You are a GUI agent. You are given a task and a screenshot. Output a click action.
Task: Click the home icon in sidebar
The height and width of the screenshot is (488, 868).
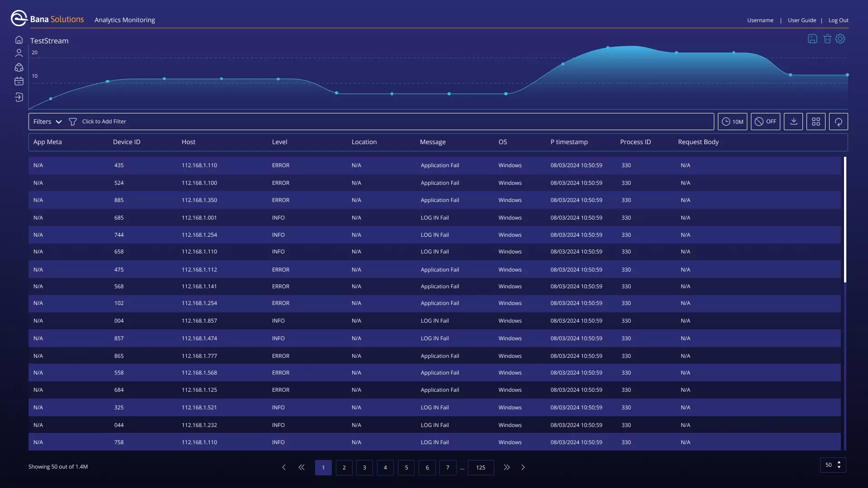[19, 40]
